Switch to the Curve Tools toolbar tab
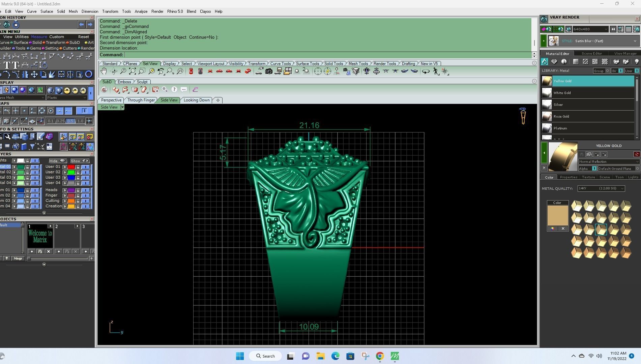The width and height of the screenshot is (641, 364). tap(280, 64)
